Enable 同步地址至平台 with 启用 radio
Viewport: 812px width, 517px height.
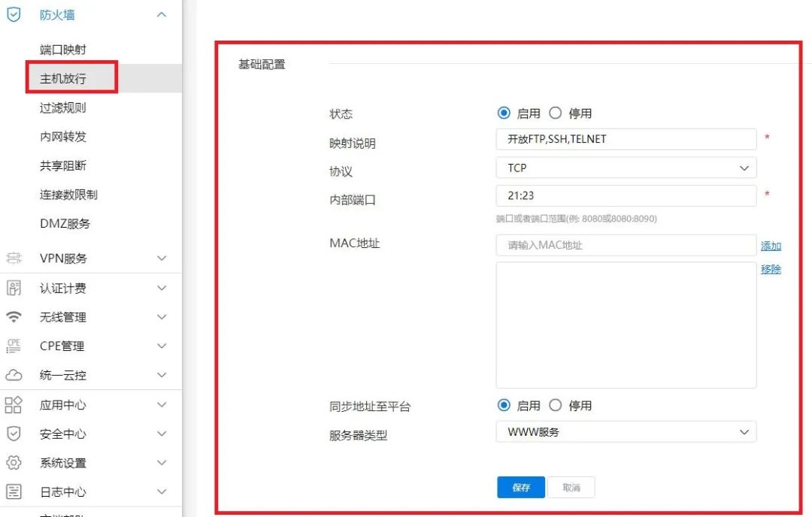pyautogui.click(x=504, y=405)
